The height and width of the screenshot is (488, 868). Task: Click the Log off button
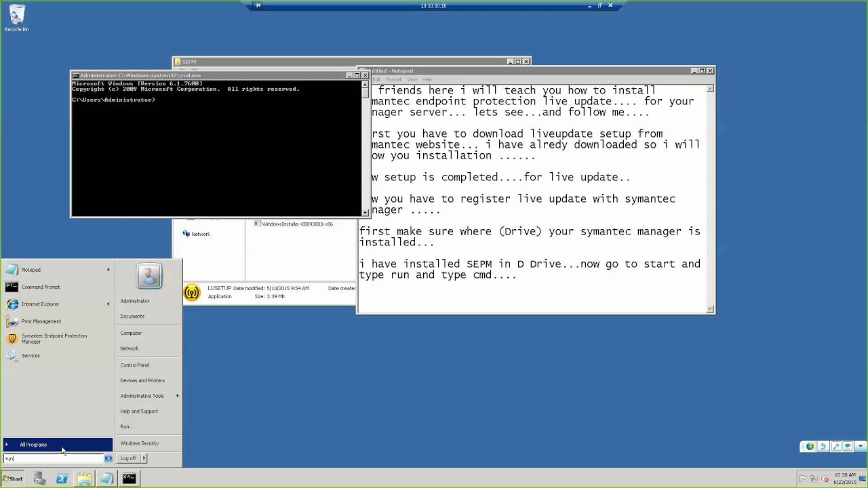tap(128, 458)
